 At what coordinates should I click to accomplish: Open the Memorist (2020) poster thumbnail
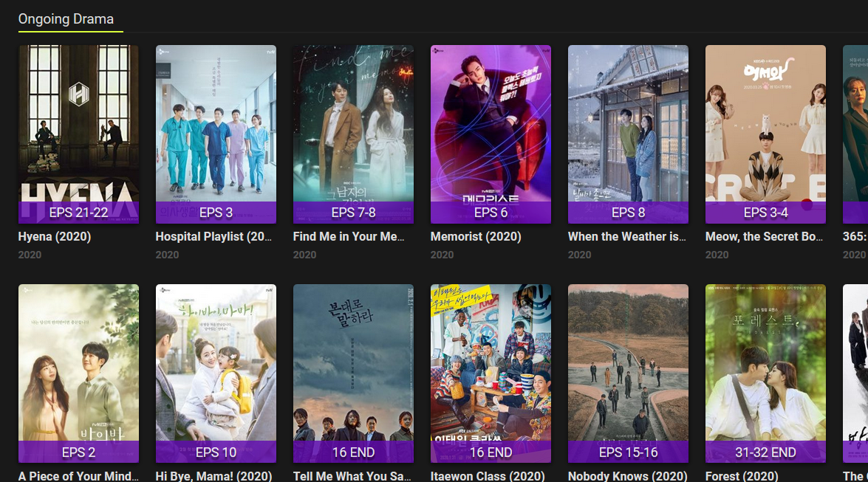point(491,134)
